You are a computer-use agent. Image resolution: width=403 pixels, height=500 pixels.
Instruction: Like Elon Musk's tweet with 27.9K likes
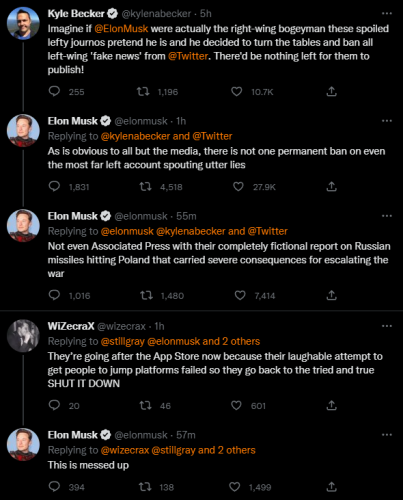[238, 186]
